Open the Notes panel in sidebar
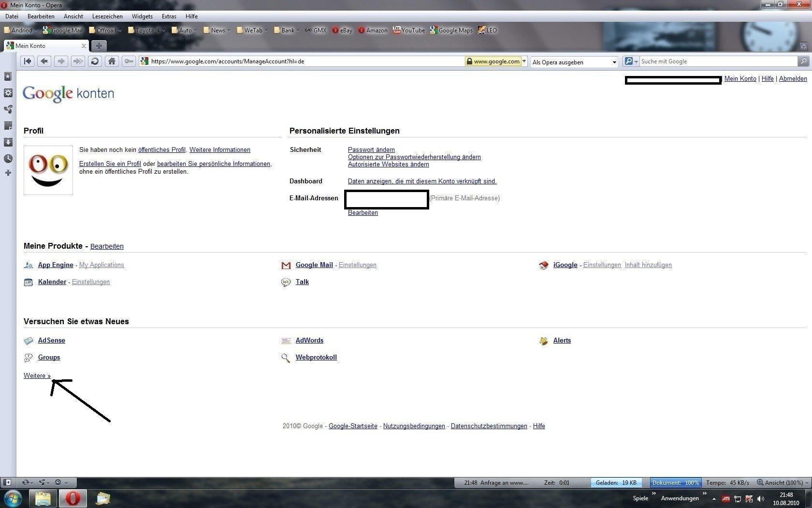The image size is (812, 508). pos(8,126)
